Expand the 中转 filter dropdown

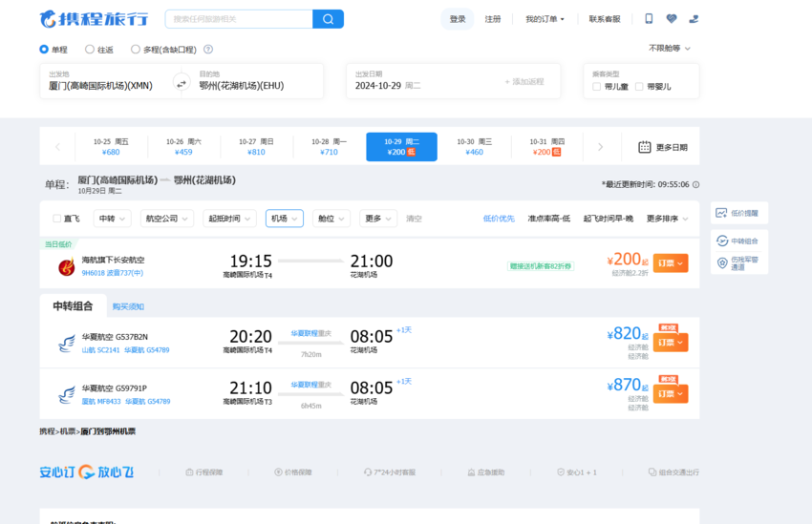coord(113,219)
